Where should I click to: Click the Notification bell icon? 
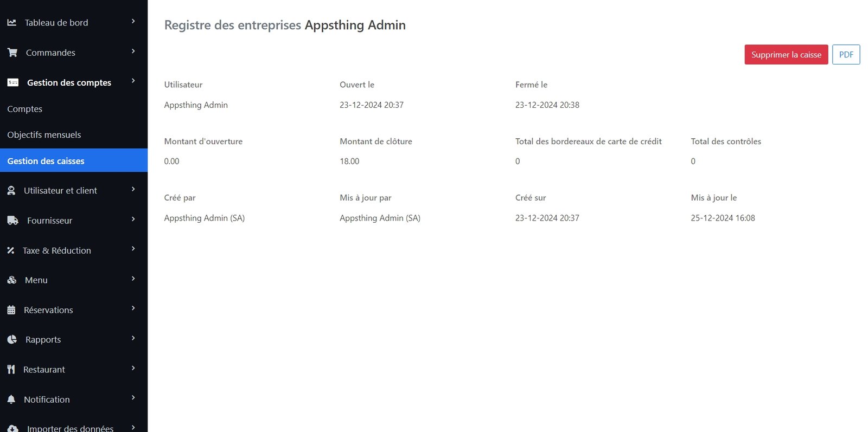tap(11, 399)
